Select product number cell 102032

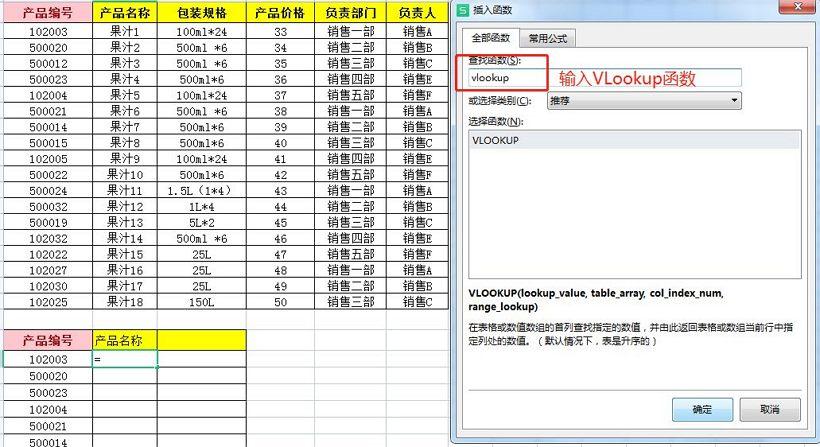point(48,238)
